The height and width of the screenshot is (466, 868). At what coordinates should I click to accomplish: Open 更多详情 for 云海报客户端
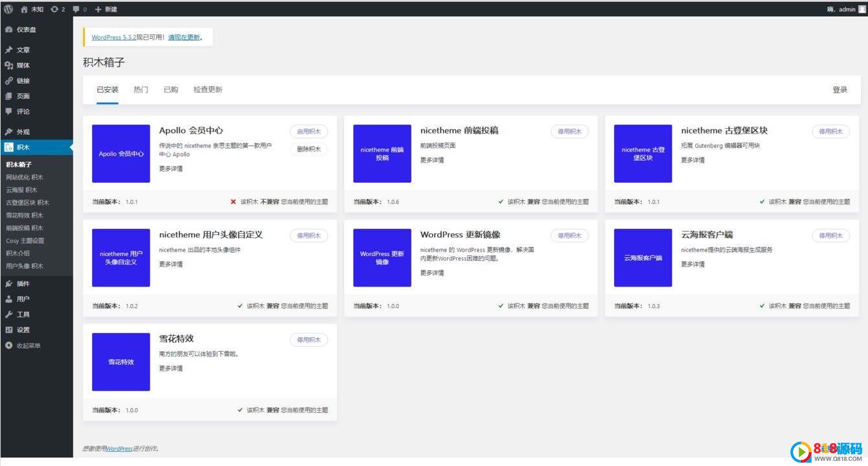693,264
